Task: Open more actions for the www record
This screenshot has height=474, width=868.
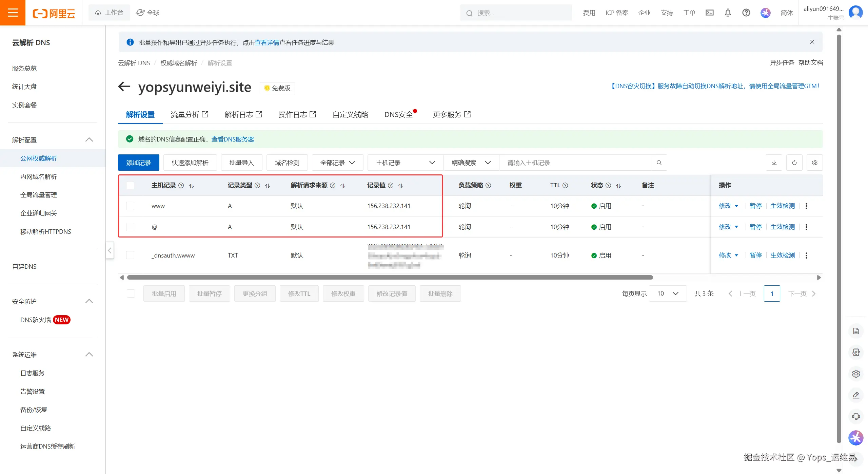Action: click(x=807, y=206)
